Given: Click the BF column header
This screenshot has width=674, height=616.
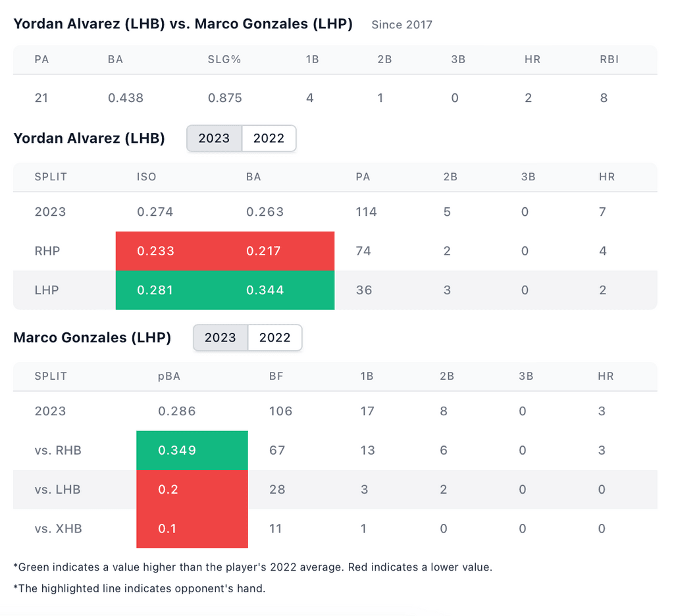Looking at the screenshot, I should coord(276,376).
